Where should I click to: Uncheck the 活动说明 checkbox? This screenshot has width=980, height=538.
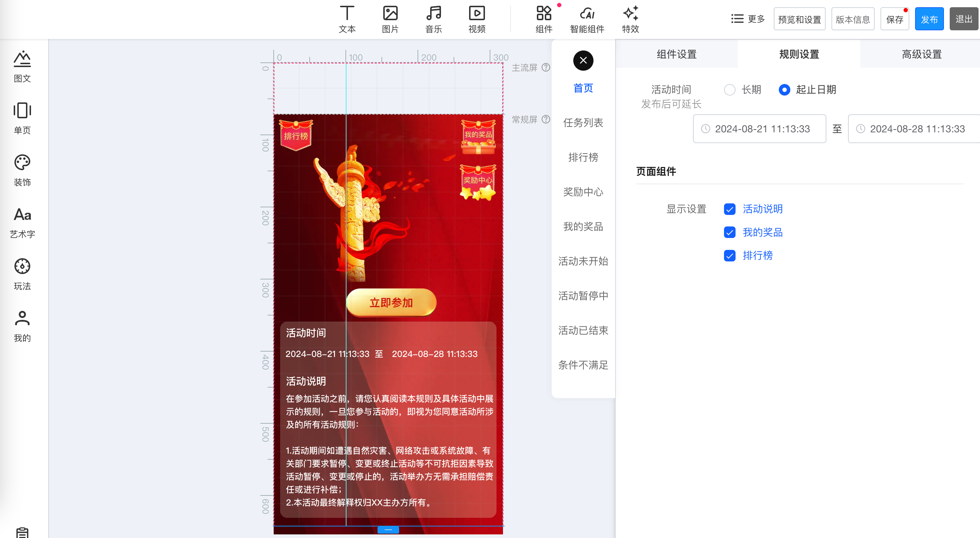coord(729,209)
